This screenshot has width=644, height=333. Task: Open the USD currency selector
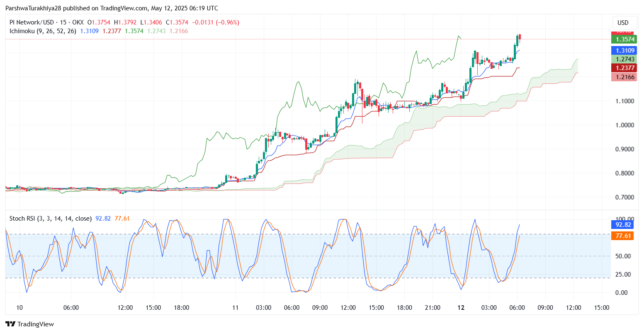click(624, 23)
